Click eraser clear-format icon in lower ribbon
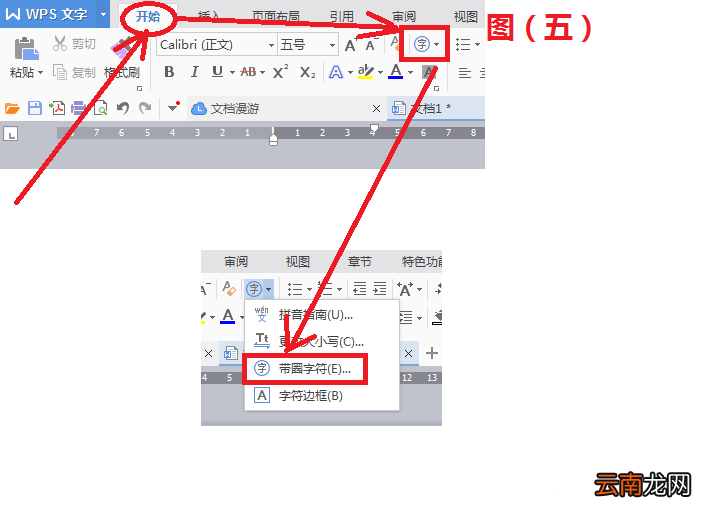Image resolution: width=728 pixels, height=513 pixels. point(228,288)
